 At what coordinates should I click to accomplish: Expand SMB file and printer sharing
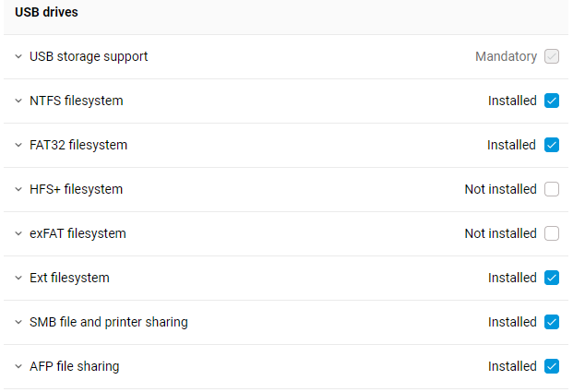[x=18, y=322]
